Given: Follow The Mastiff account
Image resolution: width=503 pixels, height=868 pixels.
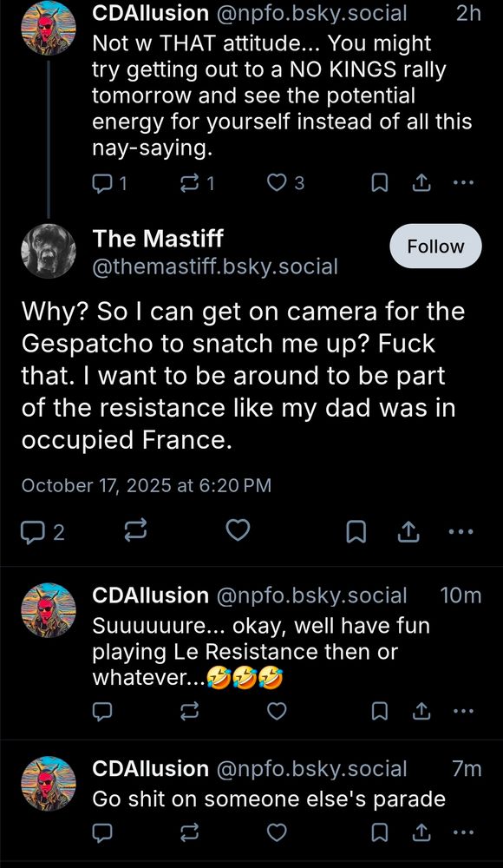Looking at the screenshot, I should point(435,246).
